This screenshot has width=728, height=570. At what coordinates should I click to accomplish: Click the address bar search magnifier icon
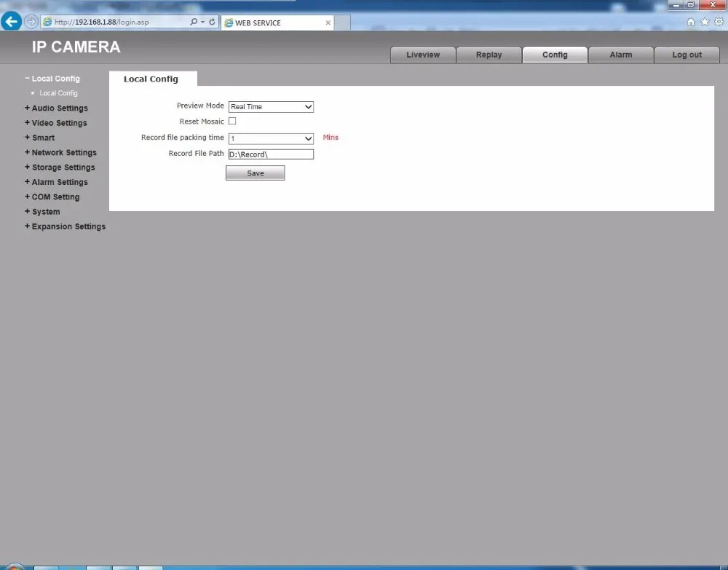(194, 22)
